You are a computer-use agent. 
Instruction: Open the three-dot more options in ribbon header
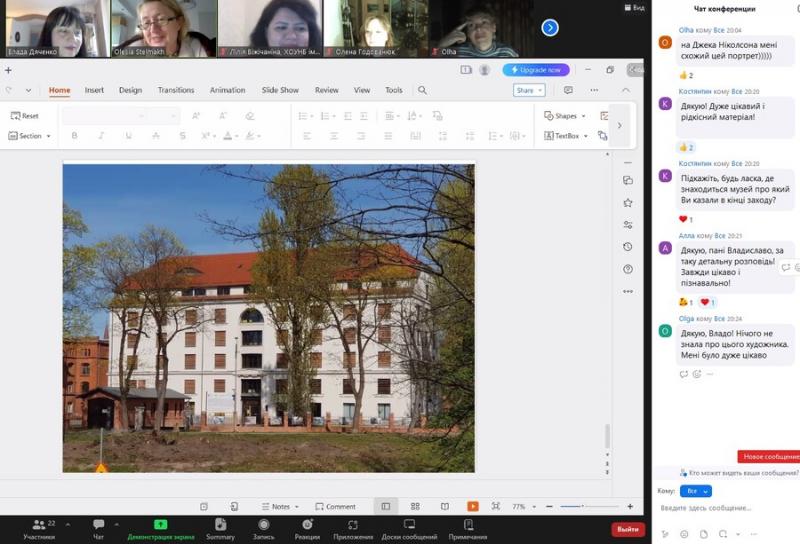[x=594, y=90]
